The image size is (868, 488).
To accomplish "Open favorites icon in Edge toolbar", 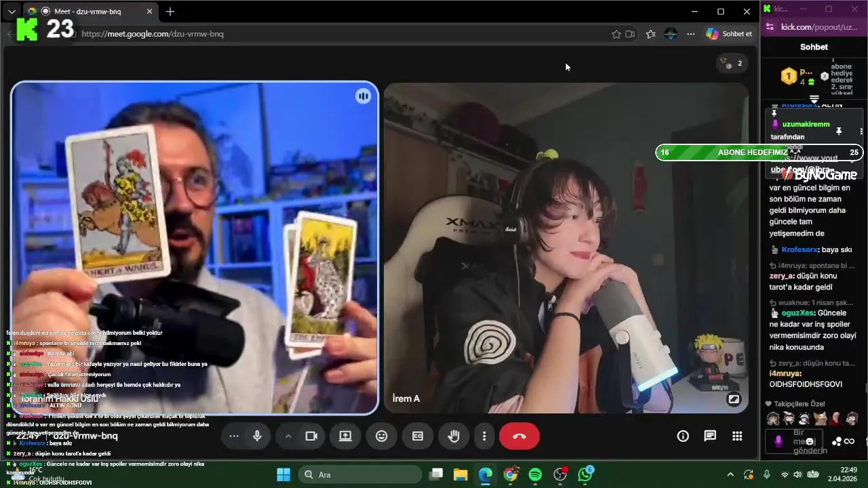I will 651,34.
